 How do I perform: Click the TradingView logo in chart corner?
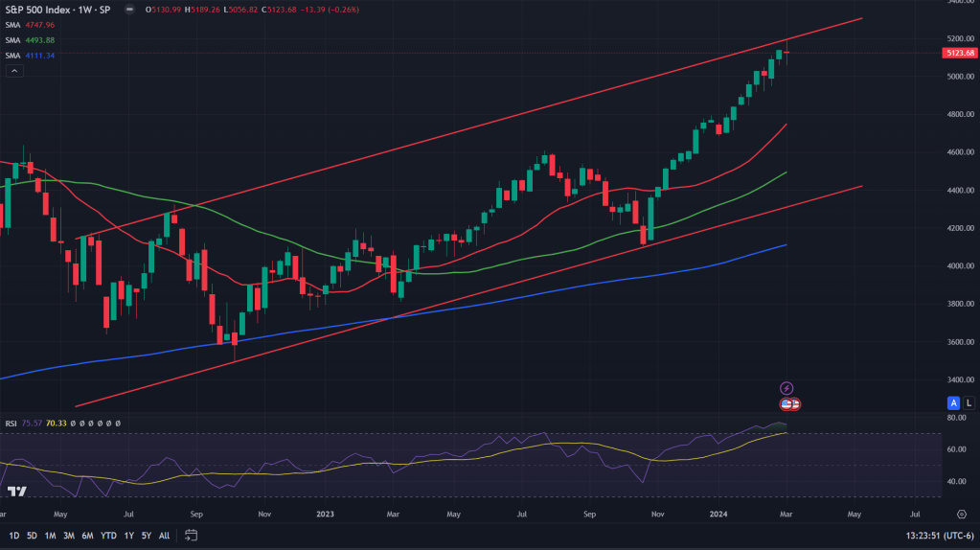[16, 492]
